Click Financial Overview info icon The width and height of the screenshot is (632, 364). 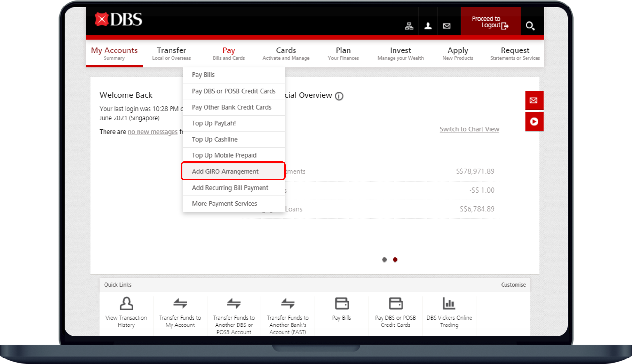point(339,96)
